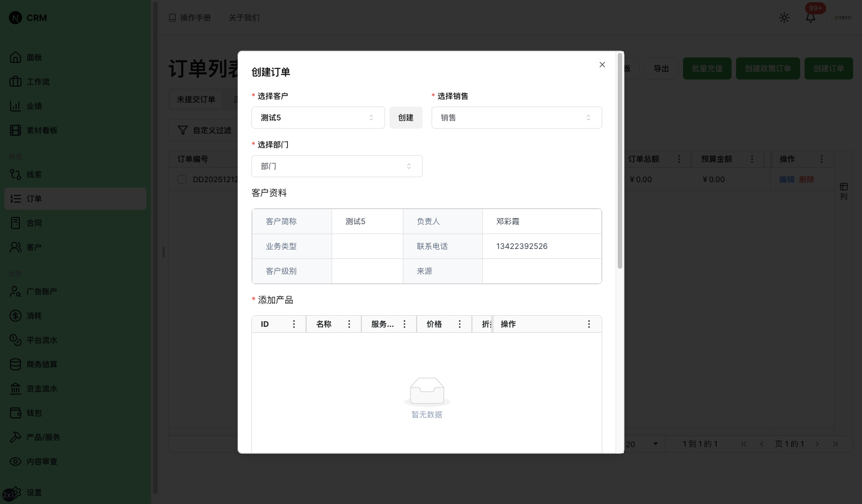
Task: Open the 选择销售 sales dropdown
Action: click(516, 118)
